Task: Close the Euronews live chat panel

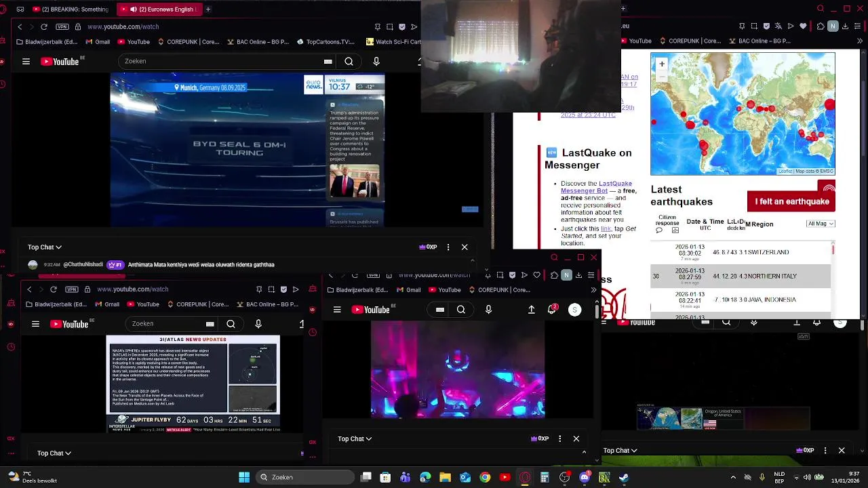Action: (465, 247)
